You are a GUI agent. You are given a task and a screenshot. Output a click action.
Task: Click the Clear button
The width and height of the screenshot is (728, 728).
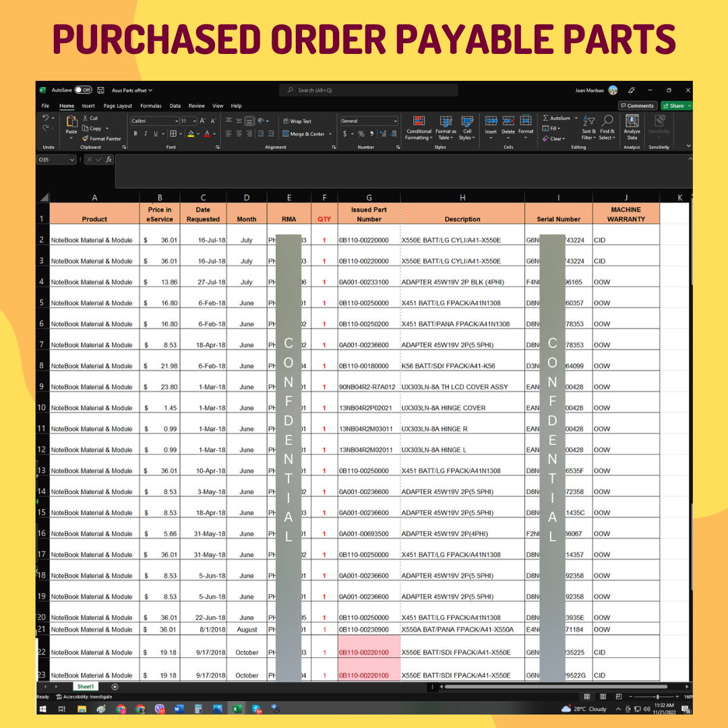point(554,138)
